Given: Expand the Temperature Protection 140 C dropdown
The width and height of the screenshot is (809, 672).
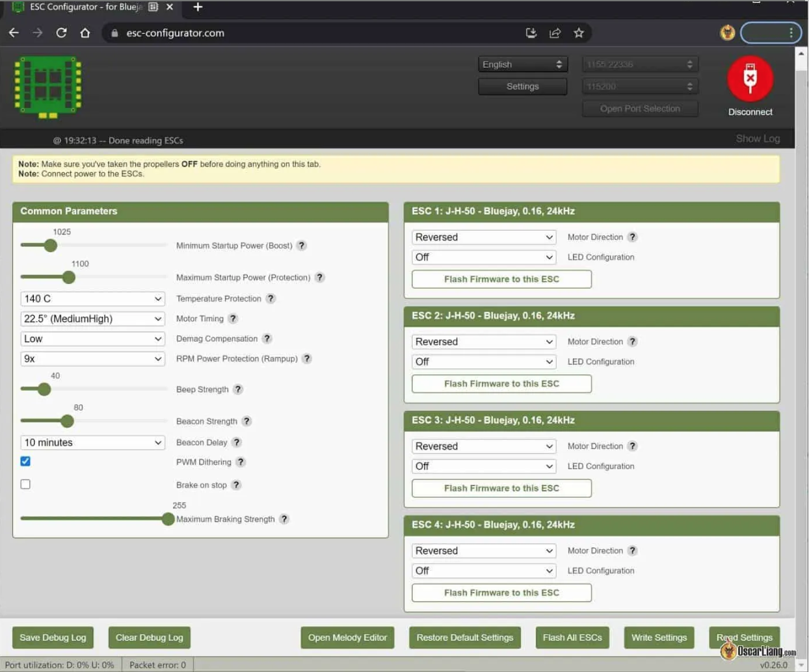Looking at the screenshot, I should [x=92, y=299].
